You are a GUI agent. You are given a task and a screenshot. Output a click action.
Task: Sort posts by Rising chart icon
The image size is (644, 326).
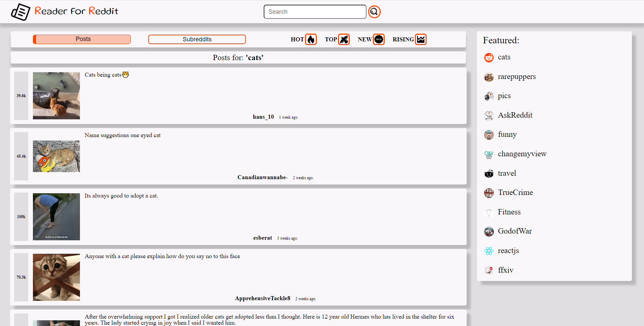click(421, 39)
